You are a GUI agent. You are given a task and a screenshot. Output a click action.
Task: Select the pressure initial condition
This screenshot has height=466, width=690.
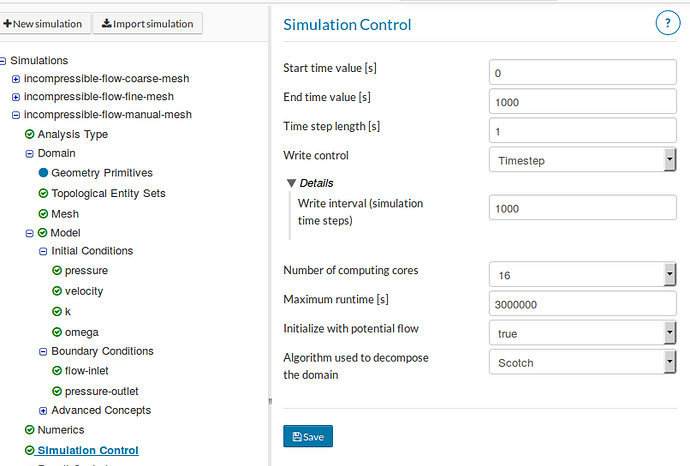[x=86, y=271]
